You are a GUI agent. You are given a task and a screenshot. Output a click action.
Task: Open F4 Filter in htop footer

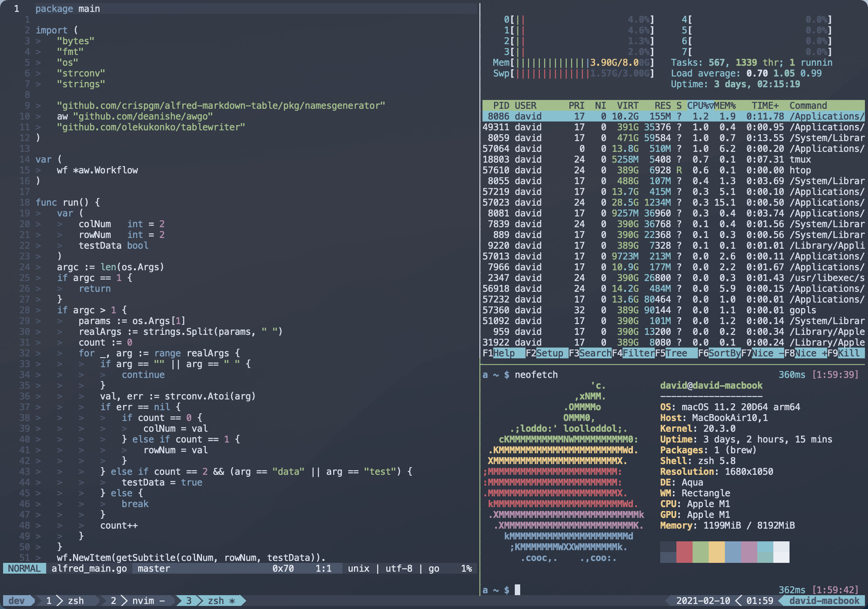638,353
